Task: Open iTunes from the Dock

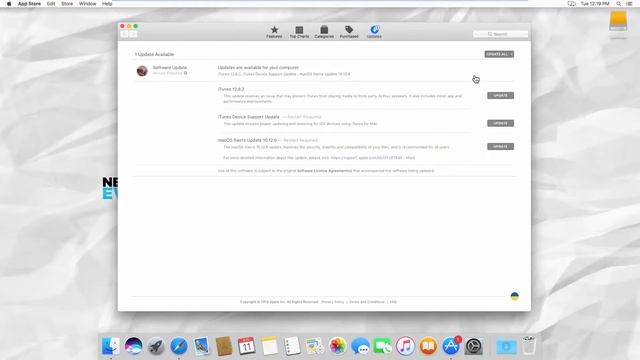Action: coord(405,346)
